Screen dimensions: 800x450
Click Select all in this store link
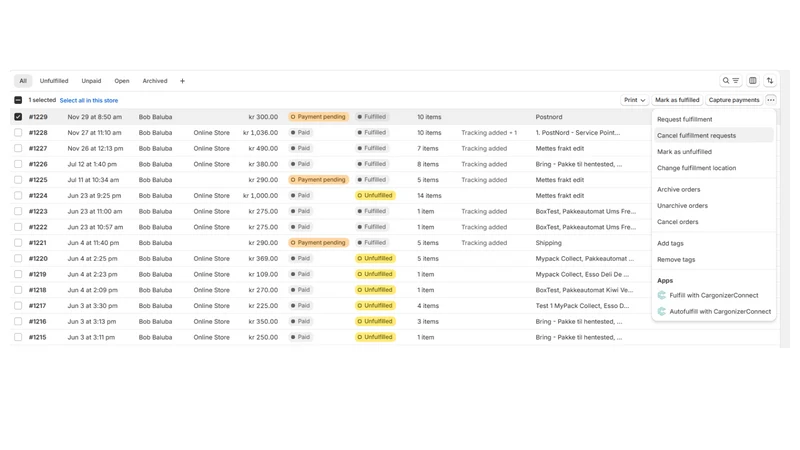click(x=89, y=101)
